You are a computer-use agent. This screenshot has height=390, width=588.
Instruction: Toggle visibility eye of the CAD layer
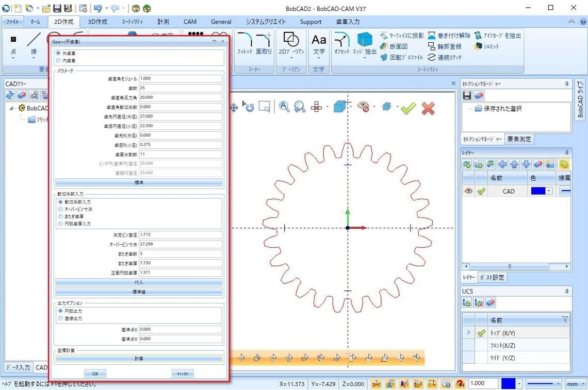[x=468, y=191]
